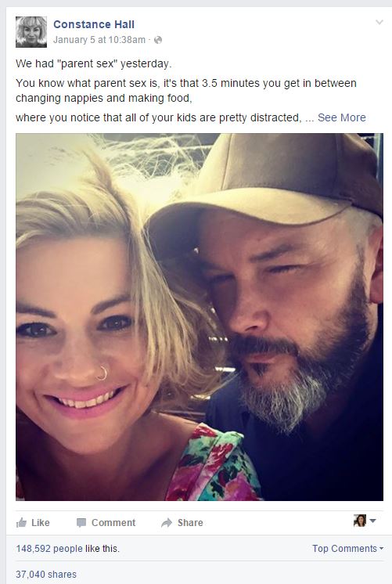Screen dimensions: 392x584
Task: View the 37,040 shares list
Action: tap(46, 575)
